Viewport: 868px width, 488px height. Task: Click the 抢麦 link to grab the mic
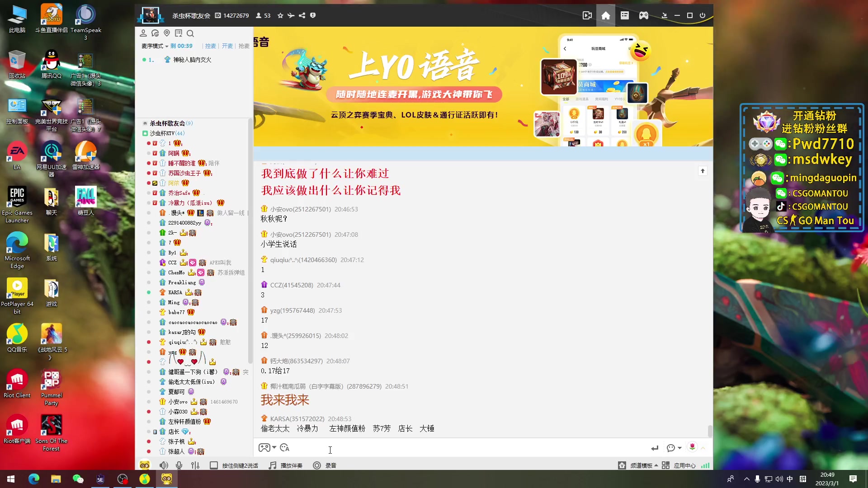[x=244, y=46]
